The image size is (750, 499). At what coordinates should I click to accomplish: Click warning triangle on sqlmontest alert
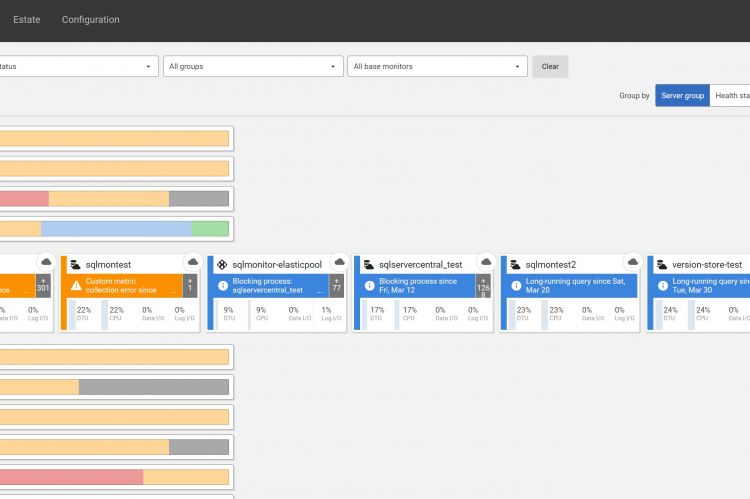pyautogui.click(x=76, y=286)
